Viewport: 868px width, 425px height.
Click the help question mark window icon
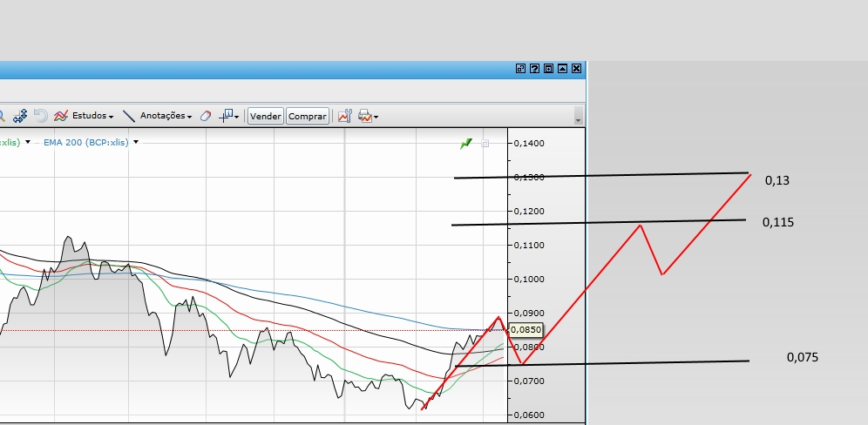tap(534, 69)
